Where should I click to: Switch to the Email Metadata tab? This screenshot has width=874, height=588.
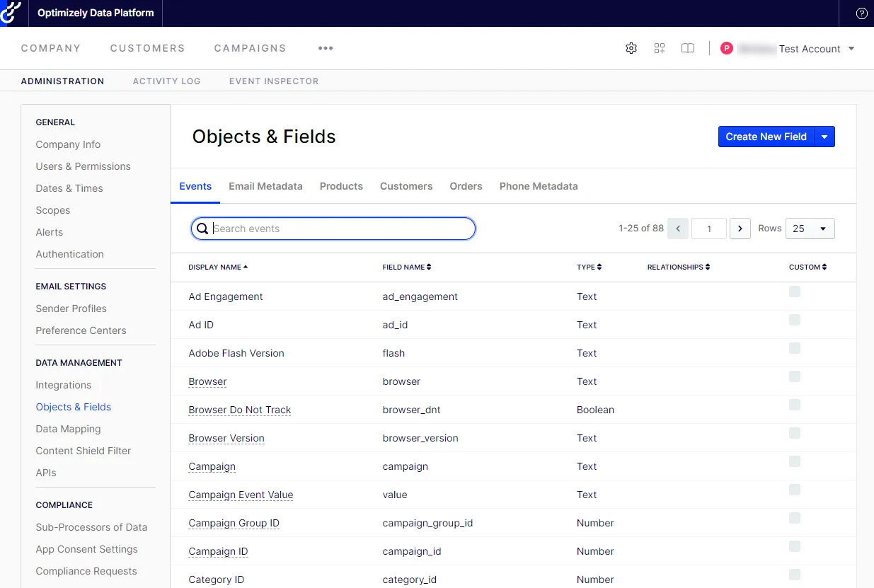(265, 186)
